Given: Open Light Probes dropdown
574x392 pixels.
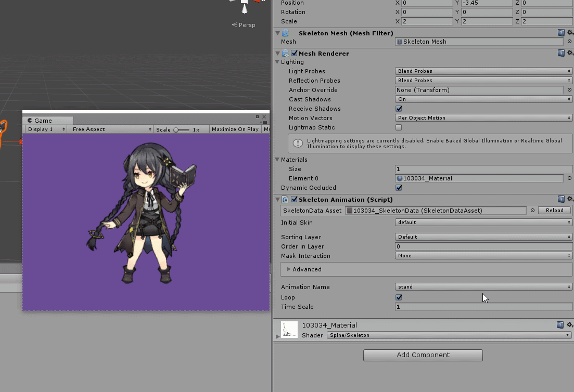Looking at the screenshot, I should pos(483,71).
